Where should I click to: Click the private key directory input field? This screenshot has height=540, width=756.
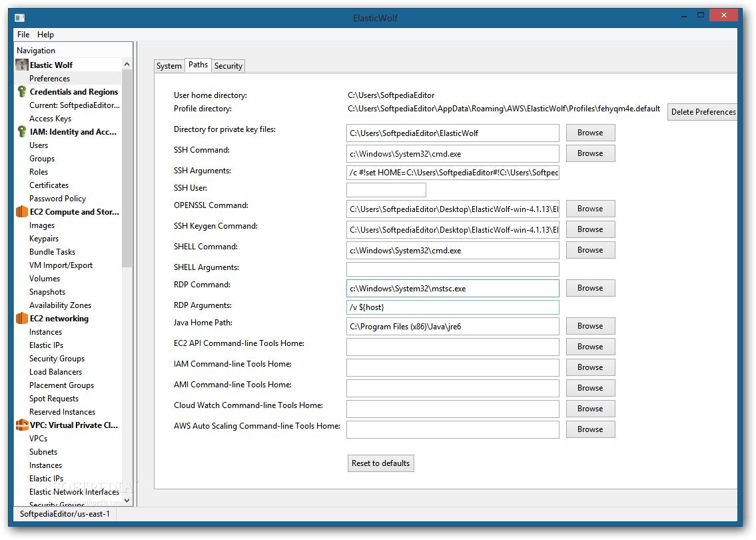click(x=453, y=133)
